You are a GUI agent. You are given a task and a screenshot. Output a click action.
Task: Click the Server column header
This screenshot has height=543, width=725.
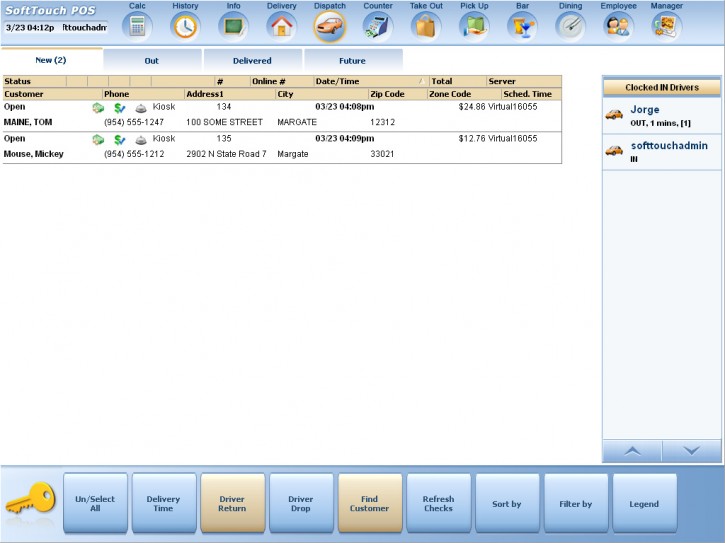tap(524, 81)
